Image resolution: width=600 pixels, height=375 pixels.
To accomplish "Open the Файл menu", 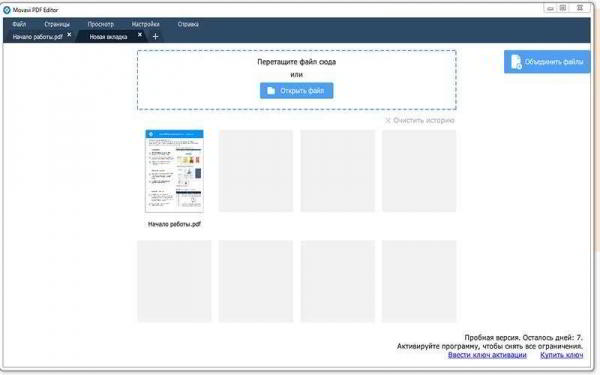I will click(x=19, y=24).
